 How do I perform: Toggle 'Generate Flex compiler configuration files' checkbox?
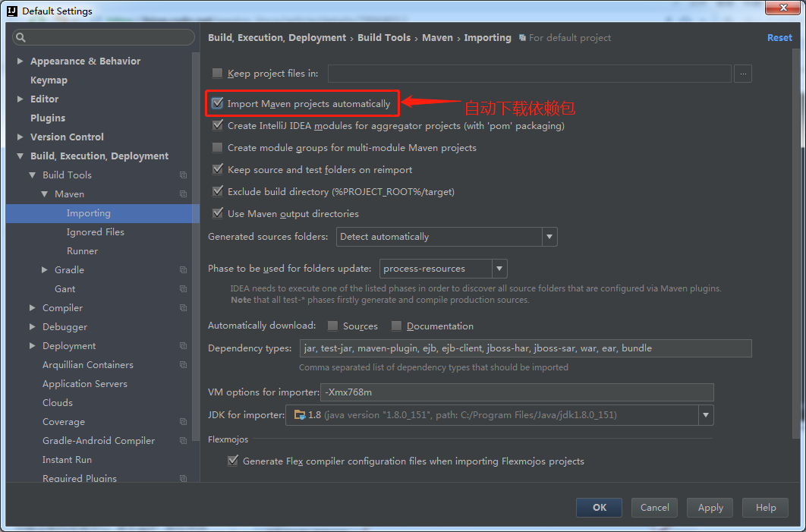233,461
